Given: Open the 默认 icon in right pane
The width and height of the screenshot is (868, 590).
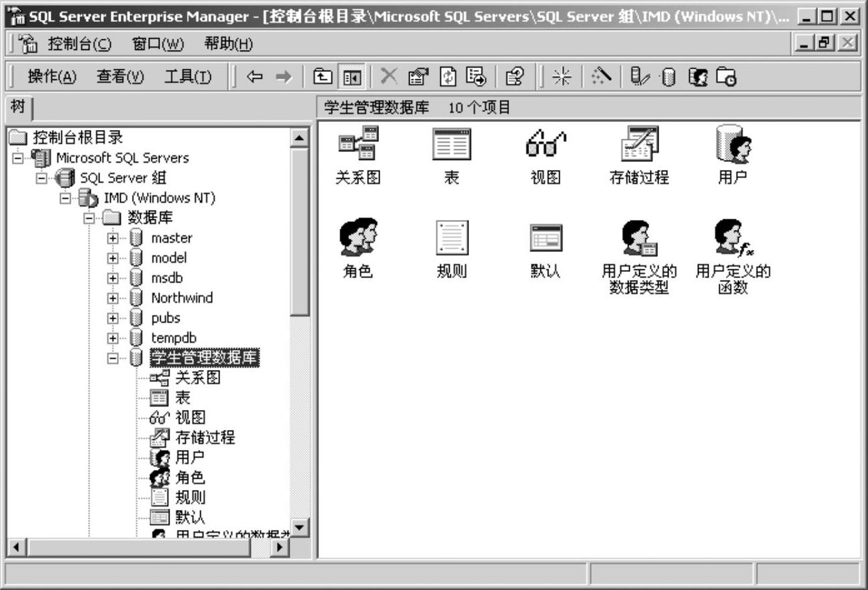Looking at the screenshot, I should tap(546, 238).
